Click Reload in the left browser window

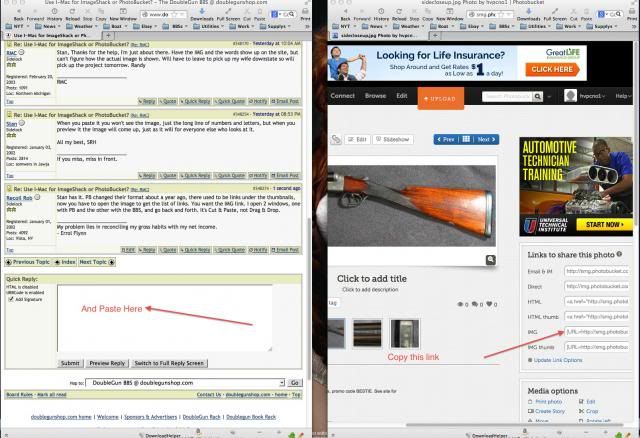coord(73,15)
